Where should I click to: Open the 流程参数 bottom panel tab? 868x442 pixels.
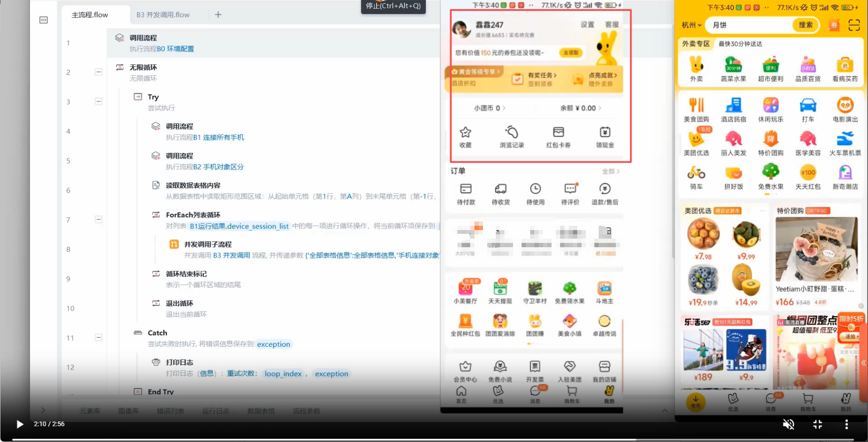pos(306,411)
